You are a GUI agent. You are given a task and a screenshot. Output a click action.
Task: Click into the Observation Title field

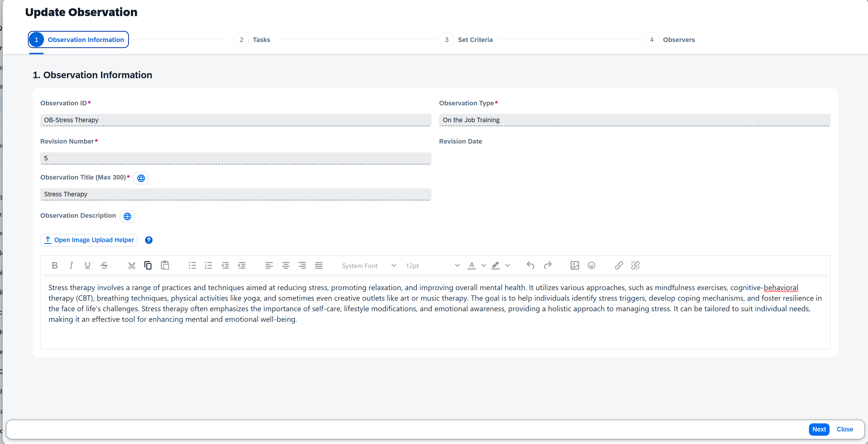[235, 194]
